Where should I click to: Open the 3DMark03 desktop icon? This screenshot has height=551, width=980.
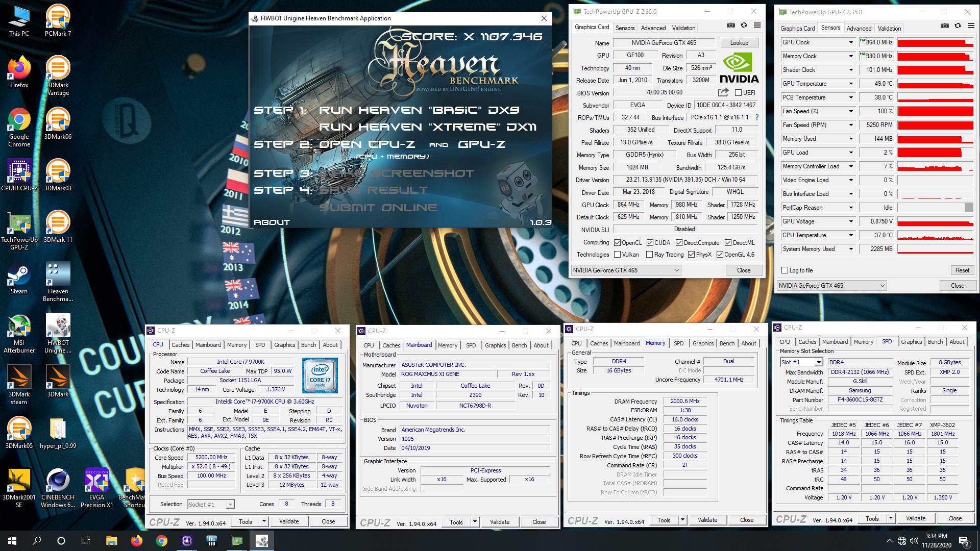tap(58, 175)
